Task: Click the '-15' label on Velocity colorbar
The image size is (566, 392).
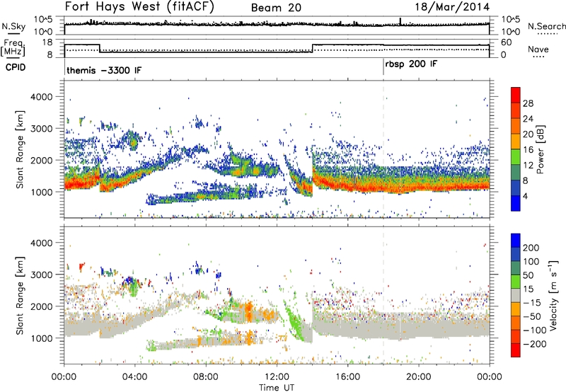Action: [532, 303]
